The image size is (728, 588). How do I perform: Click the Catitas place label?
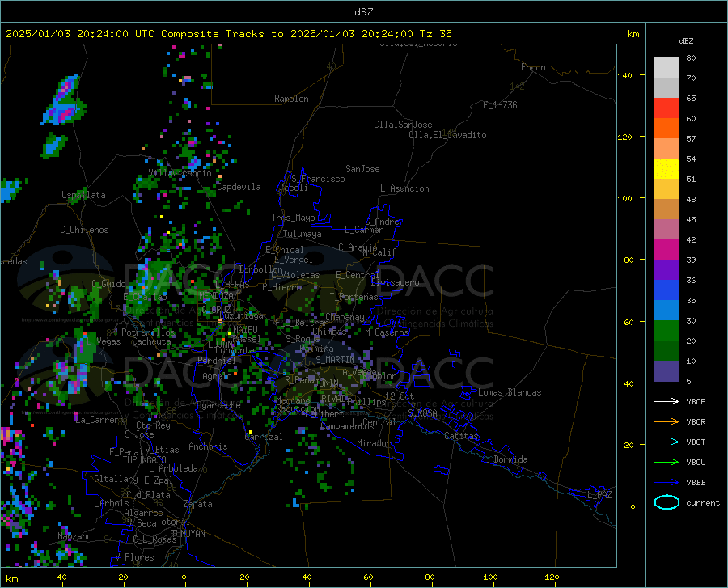462,436
